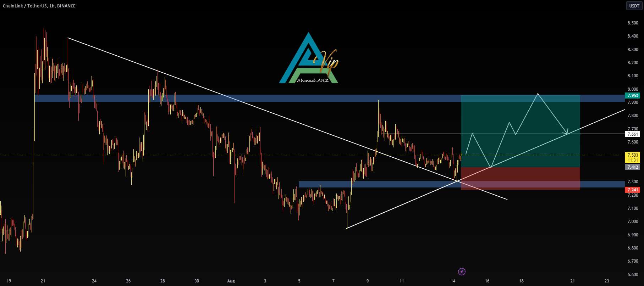Click the 8.400 price axis label
644x286 pixels.
coord(633,36)
